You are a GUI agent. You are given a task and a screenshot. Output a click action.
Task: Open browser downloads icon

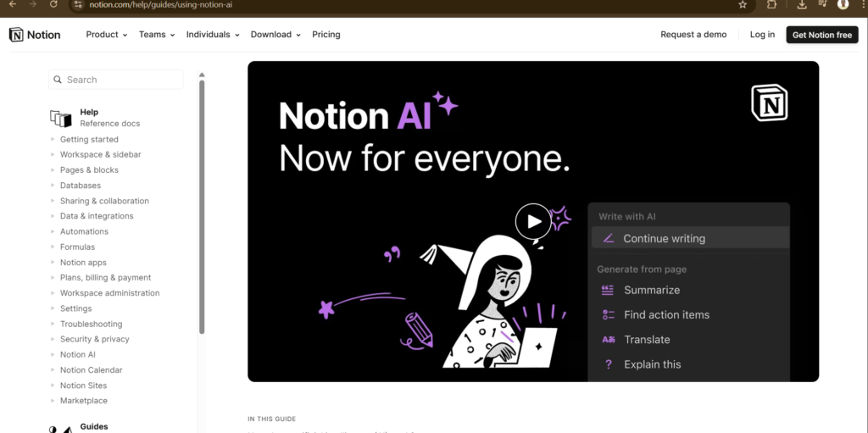click(x=802, y=4)
